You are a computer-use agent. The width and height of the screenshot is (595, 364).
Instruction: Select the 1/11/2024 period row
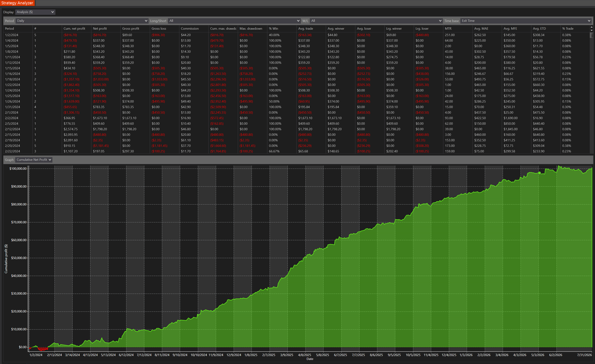tap(296, 57)
